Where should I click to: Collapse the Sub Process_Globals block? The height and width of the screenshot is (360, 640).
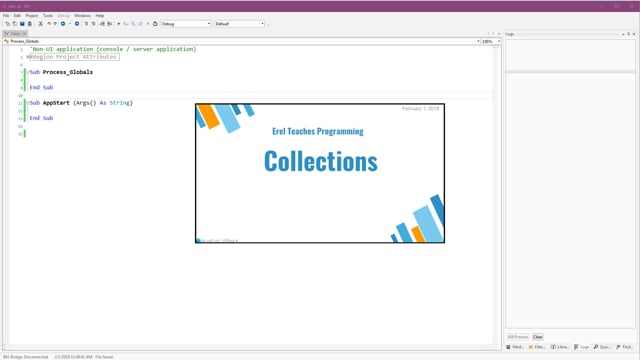28,72
